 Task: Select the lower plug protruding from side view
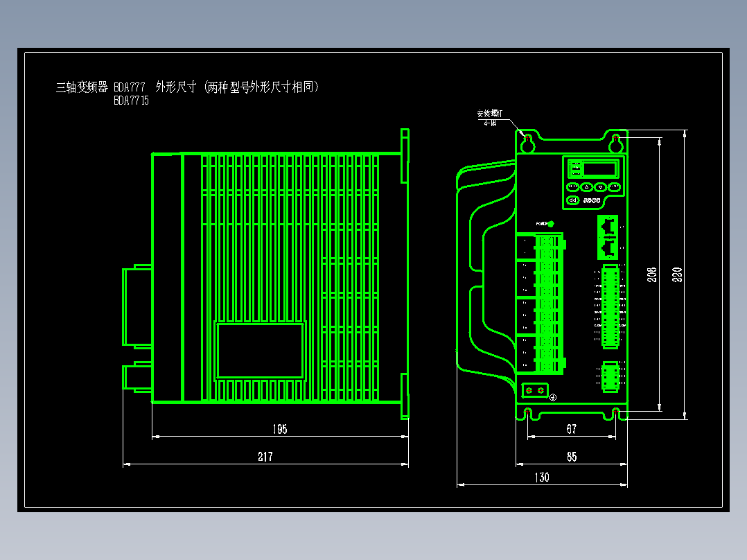(137, 377)
